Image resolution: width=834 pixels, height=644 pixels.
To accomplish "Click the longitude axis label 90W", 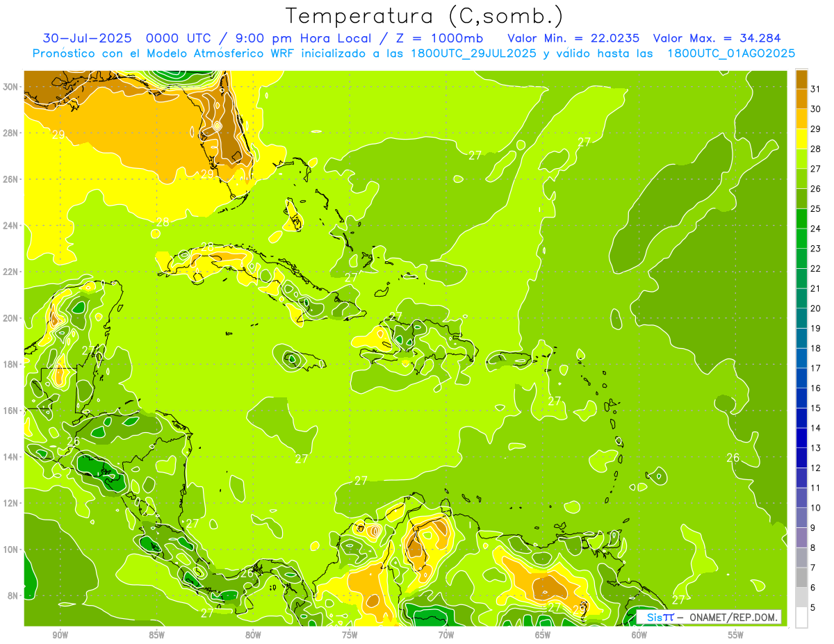I will (x=60, y=635).
